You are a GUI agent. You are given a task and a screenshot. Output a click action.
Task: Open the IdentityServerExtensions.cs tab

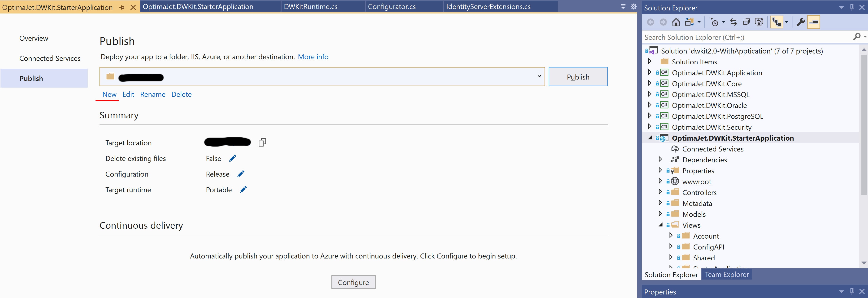pos(500,6)
